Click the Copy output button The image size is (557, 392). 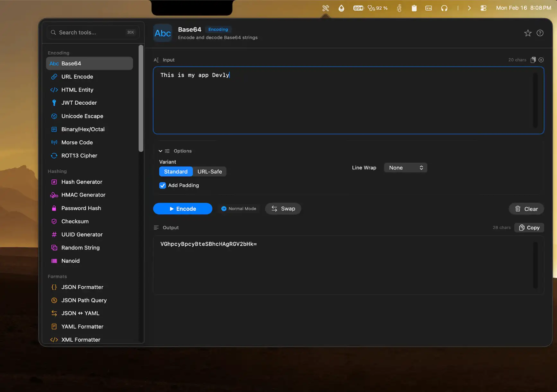529,228
